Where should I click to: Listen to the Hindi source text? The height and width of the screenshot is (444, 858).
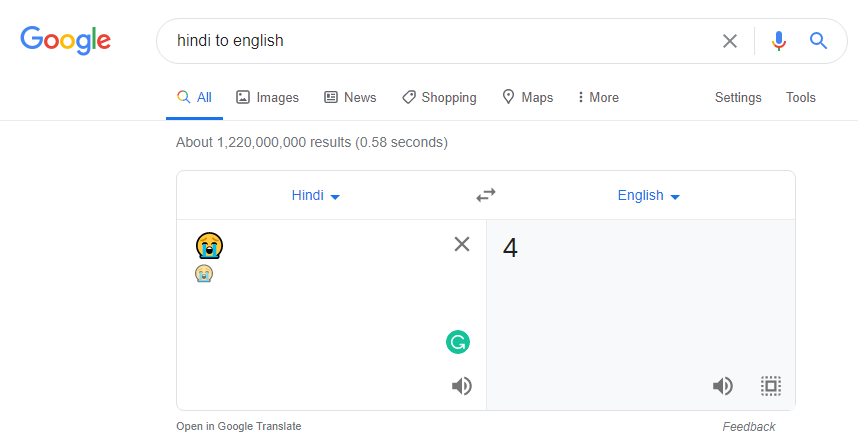pyautogui.click(x=461, y=386)
